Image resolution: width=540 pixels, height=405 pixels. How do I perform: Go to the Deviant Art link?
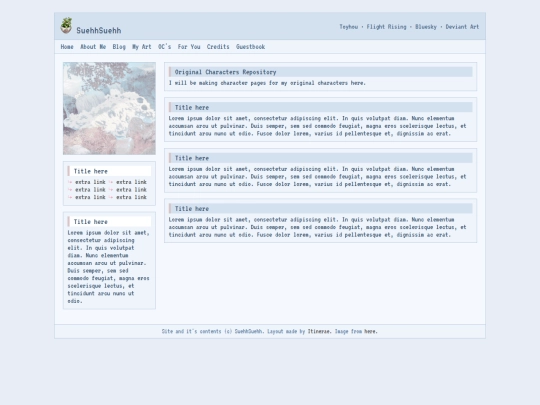(x=462, y=27)
